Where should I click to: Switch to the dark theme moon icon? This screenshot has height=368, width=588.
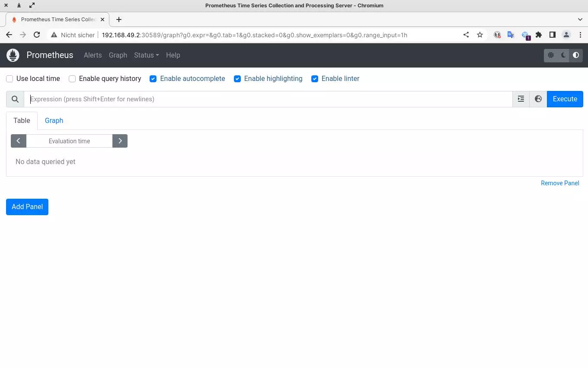point(563,55)
